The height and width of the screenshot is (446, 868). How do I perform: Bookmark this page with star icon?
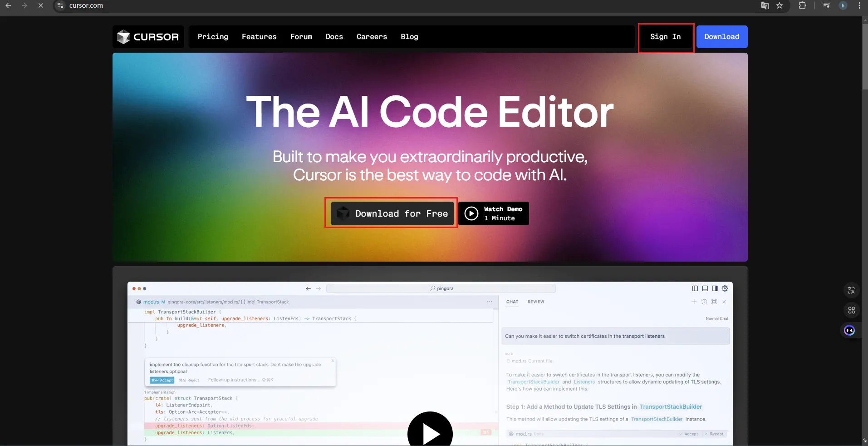tap(780, 5)
